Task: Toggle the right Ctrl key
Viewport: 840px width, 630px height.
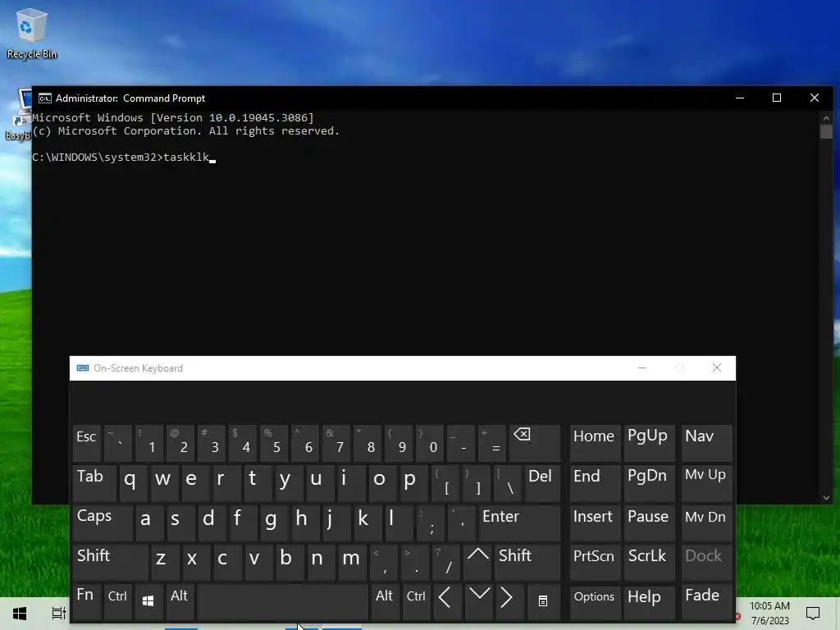Action: coord(416,601)
